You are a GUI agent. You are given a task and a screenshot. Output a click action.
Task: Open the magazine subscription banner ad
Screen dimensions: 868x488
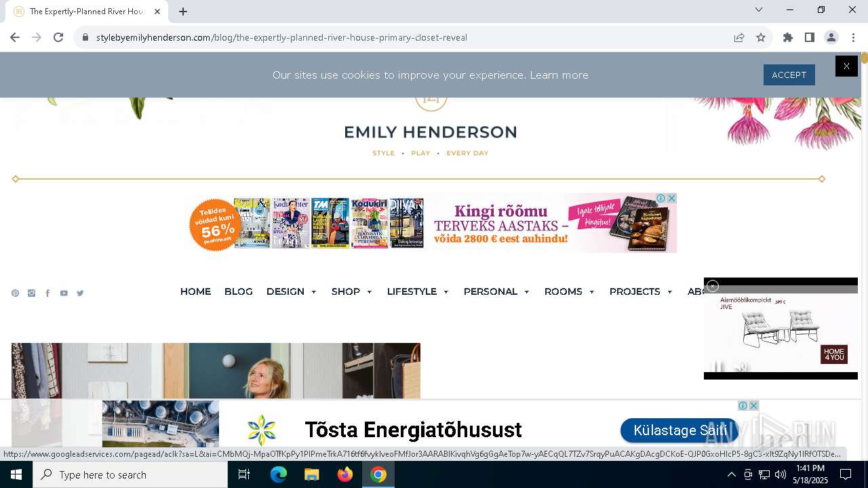(431, 223)
